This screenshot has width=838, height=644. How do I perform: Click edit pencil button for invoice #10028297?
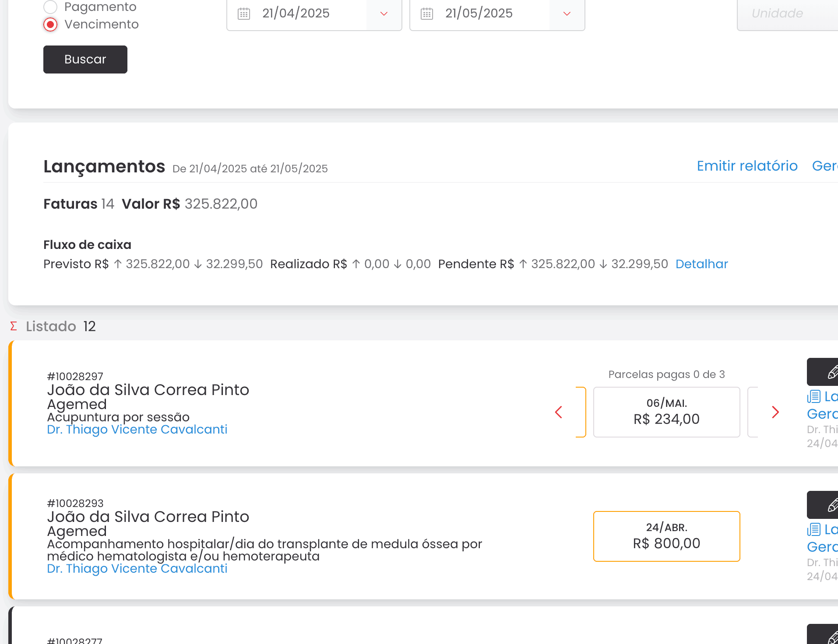(x=823, y=372)
